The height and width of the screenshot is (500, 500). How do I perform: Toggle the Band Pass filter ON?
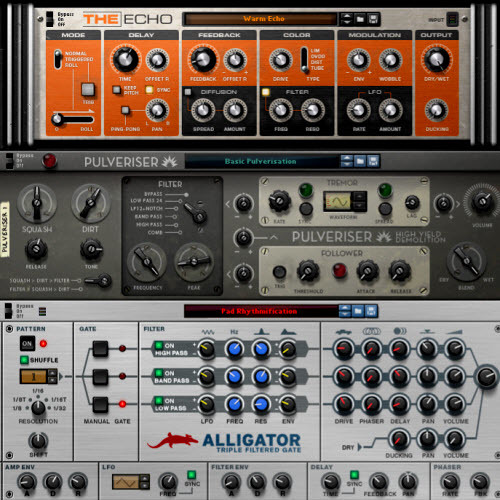click(x=159, y=373)
